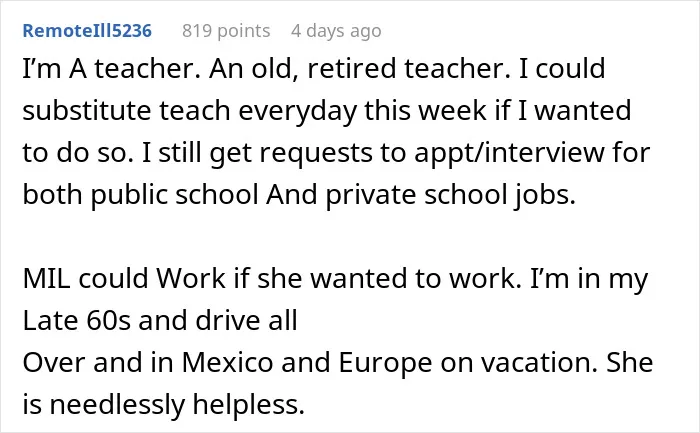Click the words 'public school' in the comment
Viewport: 700px width, 433px height.
175,196
